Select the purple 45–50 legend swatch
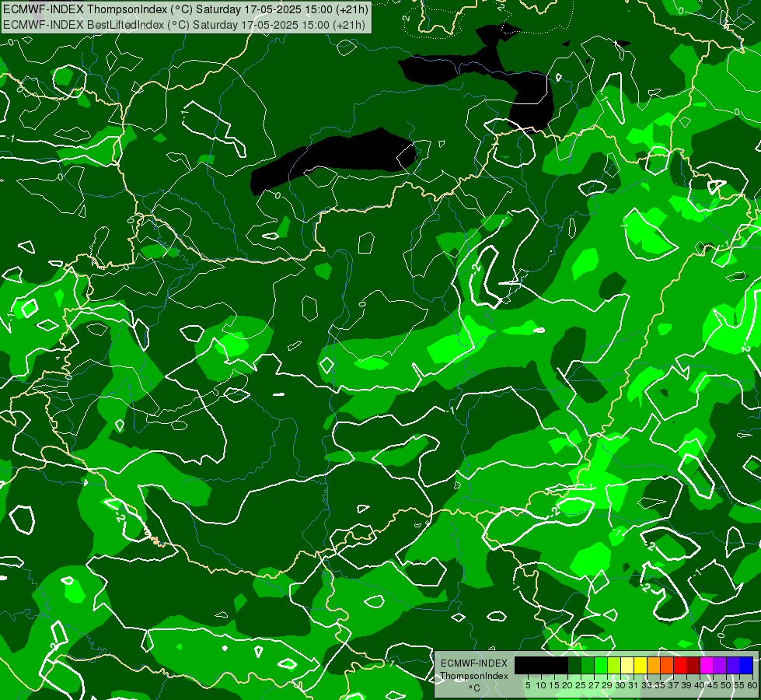This screenshot has height=700, width=761. 720,665
